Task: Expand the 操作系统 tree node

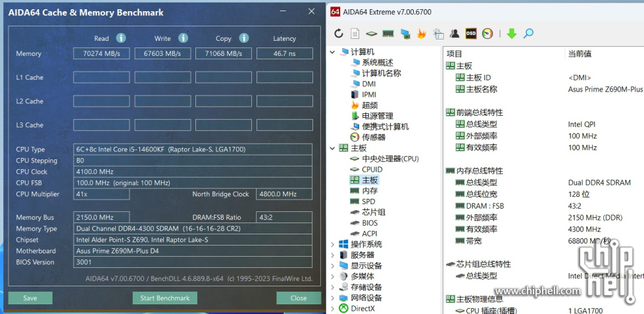Action: pyautogui.click(x=332, y=244)
